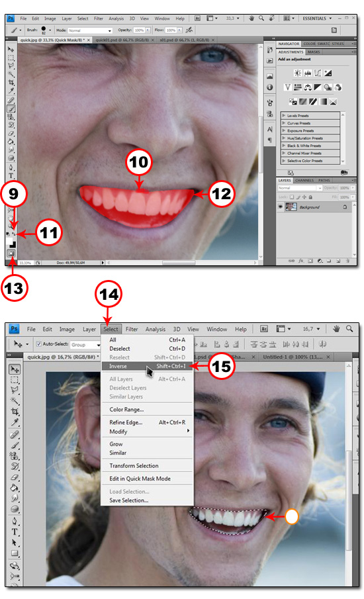Toggle the Auto-Select checkbox
This screenshot has width=364, height=599.
click(x=38, y=344)
